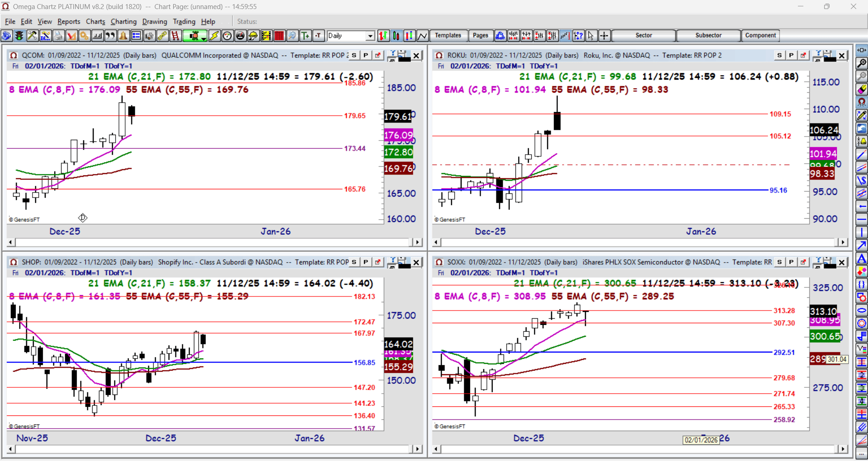The image size is (868, 461).
Task: Switch to the line chart type
Action: point(423,36)
